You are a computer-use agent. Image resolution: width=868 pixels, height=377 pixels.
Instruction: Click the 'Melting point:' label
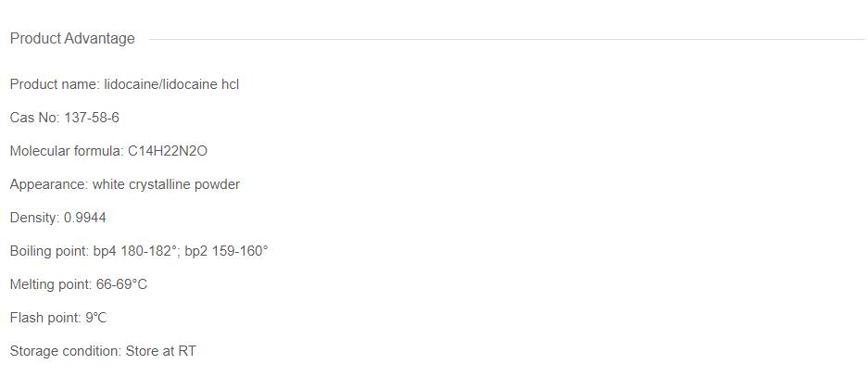[x=51, y=284]
